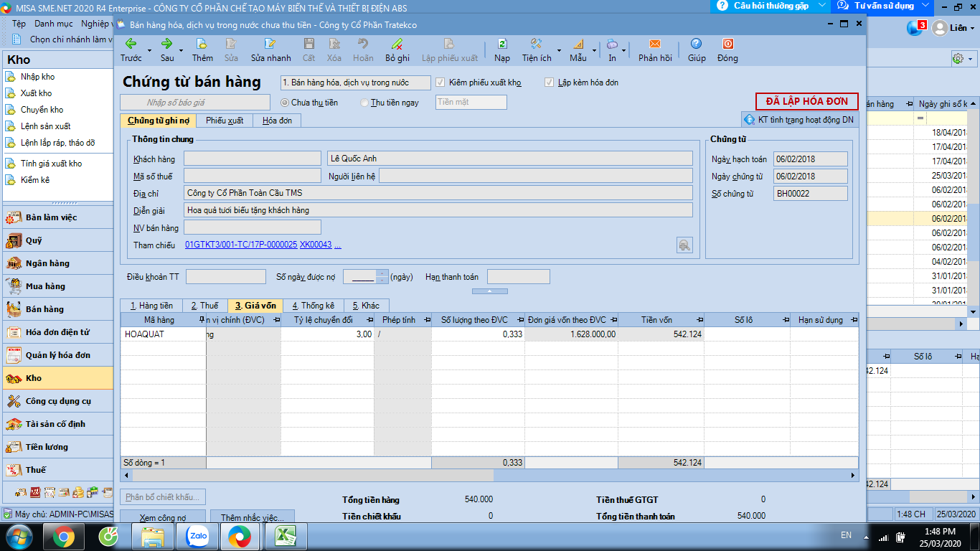980x551 pixels.
Task: Open the 4. Thống kê tab
Action: (313, 306)
